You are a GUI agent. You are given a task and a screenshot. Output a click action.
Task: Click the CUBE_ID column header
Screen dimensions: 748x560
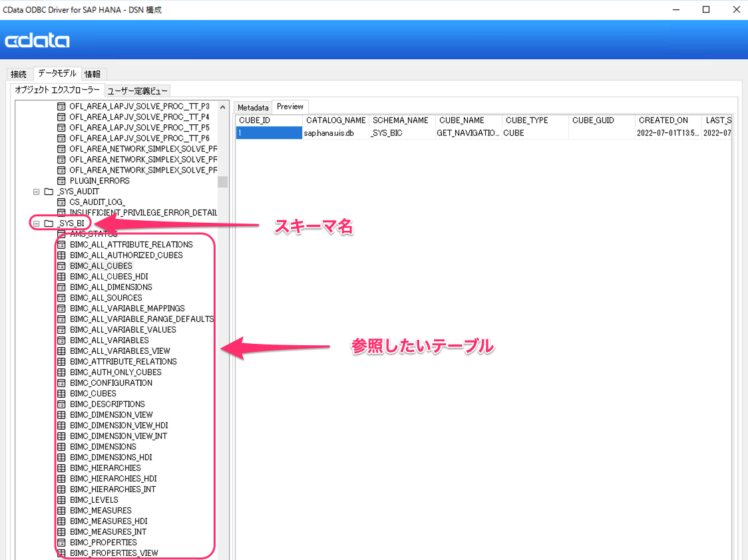tap(269, 120)
